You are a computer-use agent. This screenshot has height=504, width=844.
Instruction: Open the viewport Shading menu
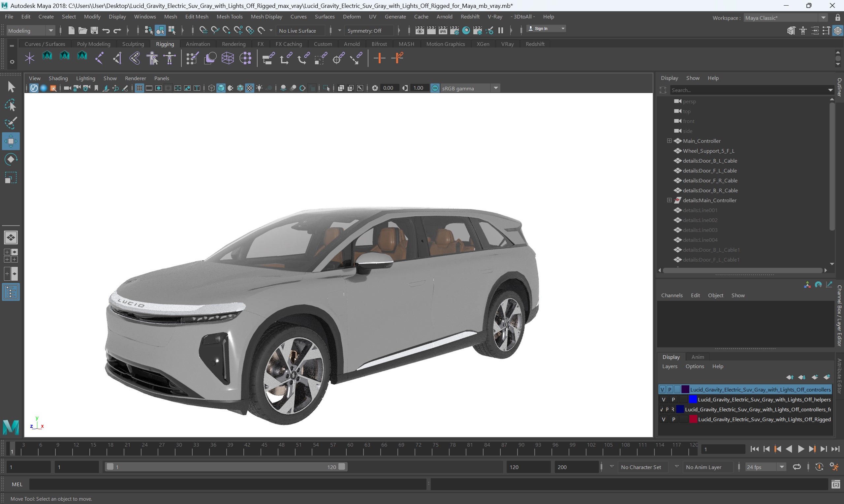coord(58,78)
